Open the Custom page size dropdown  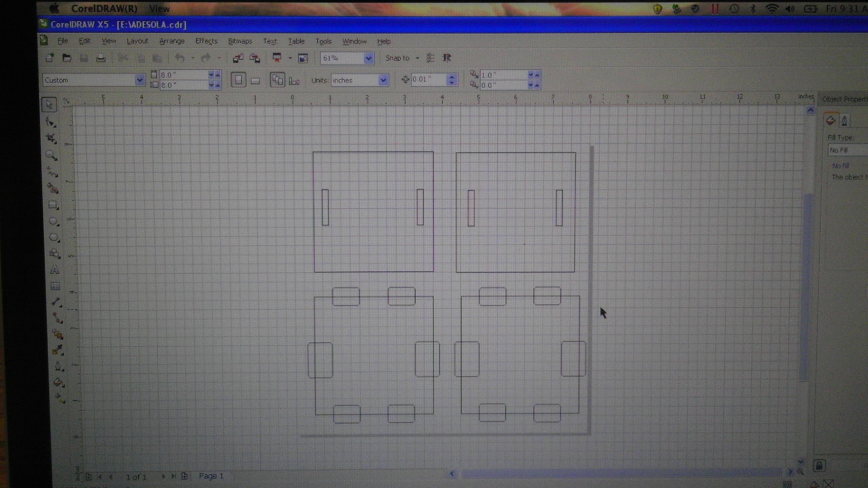139,80
